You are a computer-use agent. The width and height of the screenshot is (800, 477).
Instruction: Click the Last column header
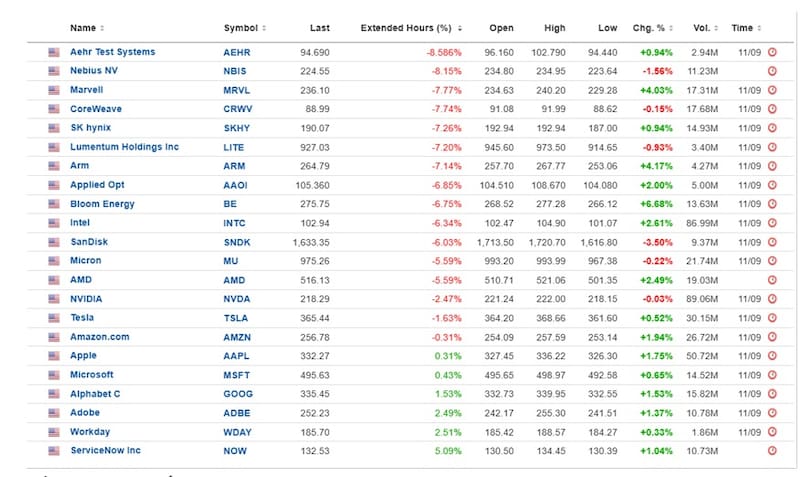[319, 28]
